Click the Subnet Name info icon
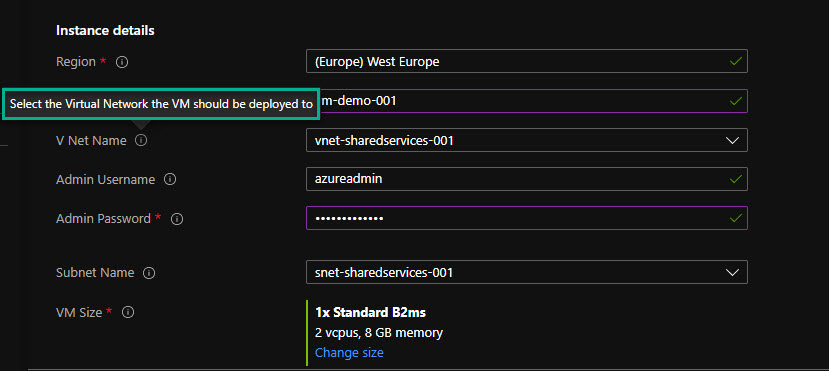The height and width of the screenshot is (371, 829). pos(149,273)
